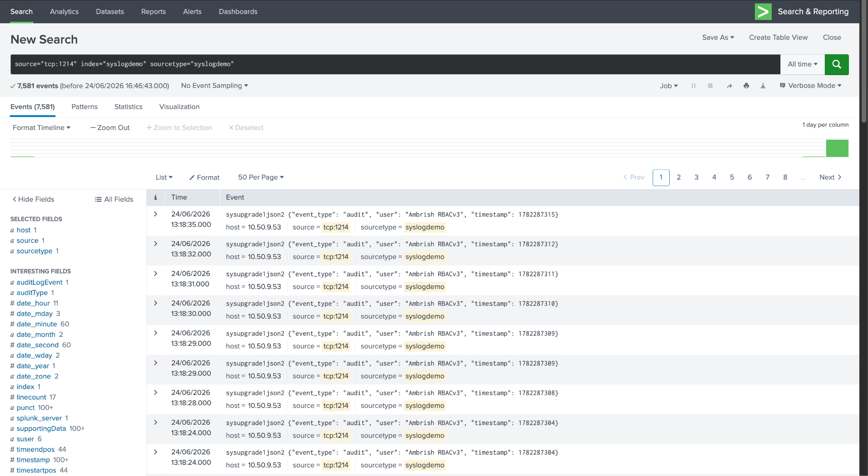
Task: Expand the event at 13:18:28.000
Action: [x=156, y=392]
